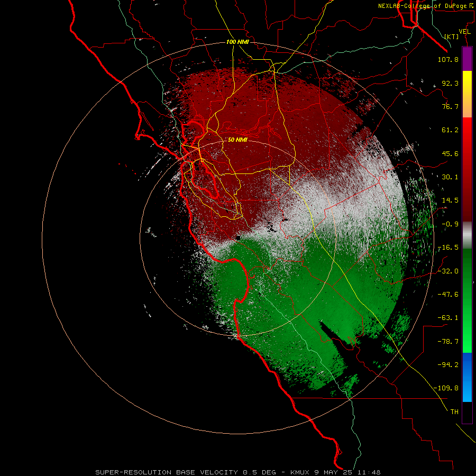
Task: Pick the blue color bar segment
Action: click(467, 377)
